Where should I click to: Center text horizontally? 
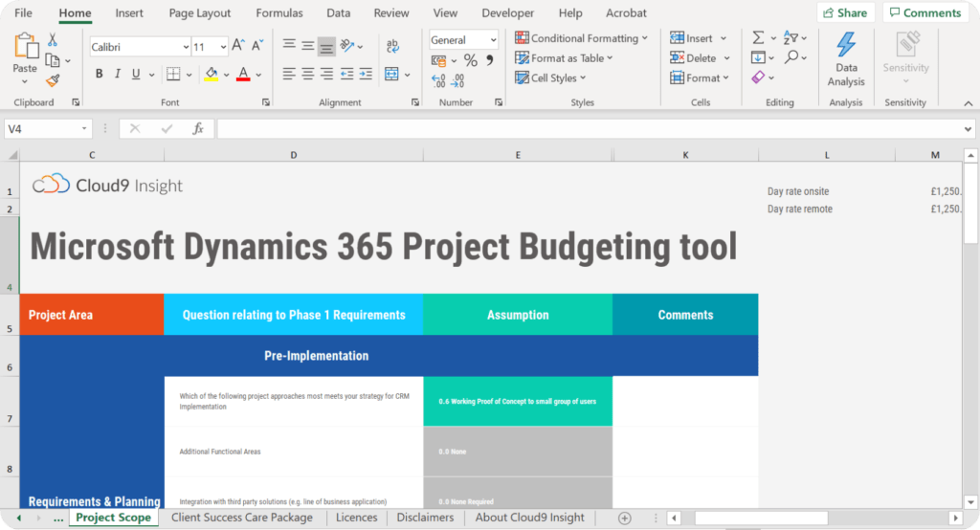click(307, 75)
